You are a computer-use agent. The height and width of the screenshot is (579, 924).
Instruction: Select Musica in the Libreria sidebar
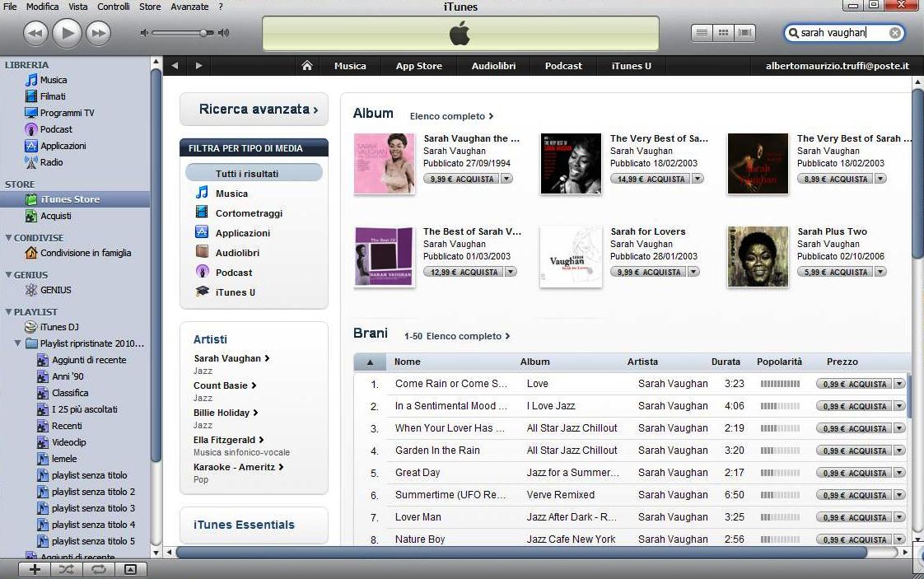coord(47,80)
